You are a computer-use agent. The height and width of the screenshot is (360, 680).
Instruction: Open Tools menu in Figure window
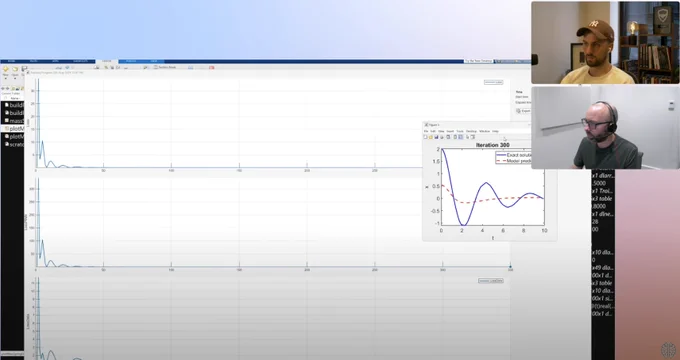(460, 131)
